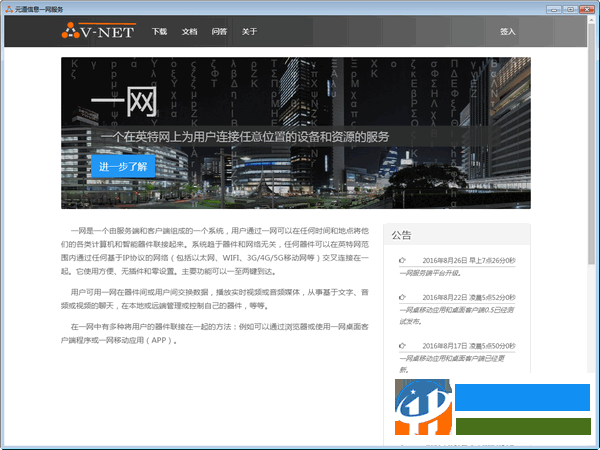Click the window title bar app icon
This screenshot has height=450, width=600.
9,9
